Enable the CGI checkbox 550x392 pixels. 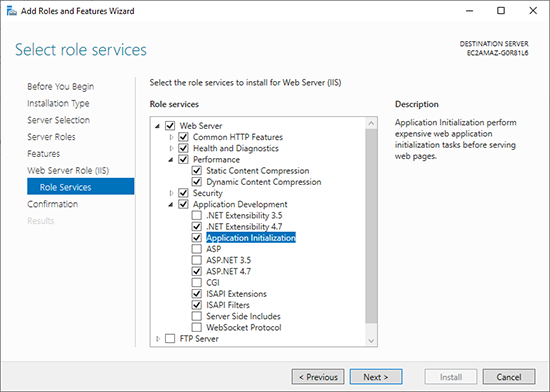(x=197, y=283)
